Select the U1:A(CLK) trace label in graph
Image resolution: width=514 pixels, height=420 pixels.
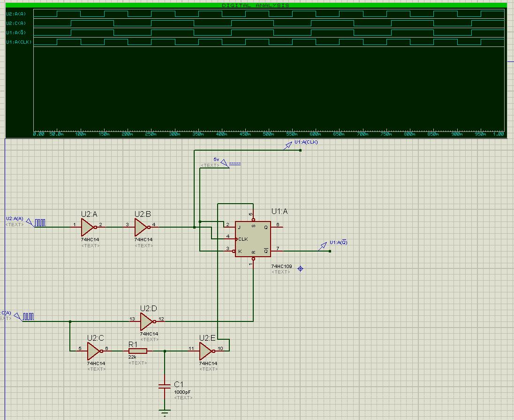click(18, 42)
